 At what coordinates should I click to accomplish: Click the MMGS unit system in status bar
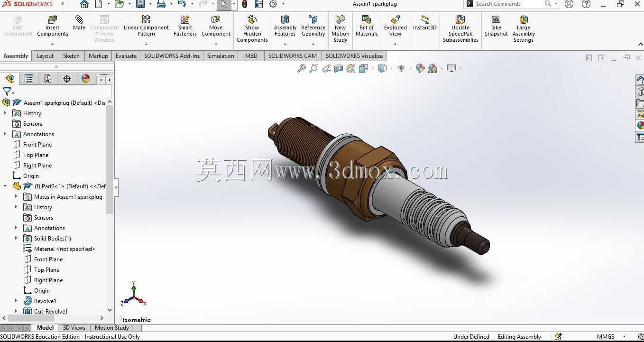pos(606,337)
